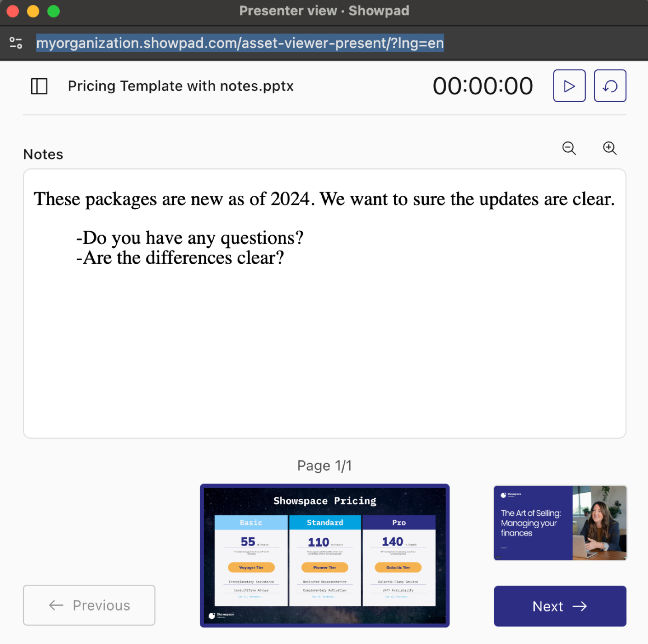Open 'See all features' under the Standard tier

tap(324, 596)
